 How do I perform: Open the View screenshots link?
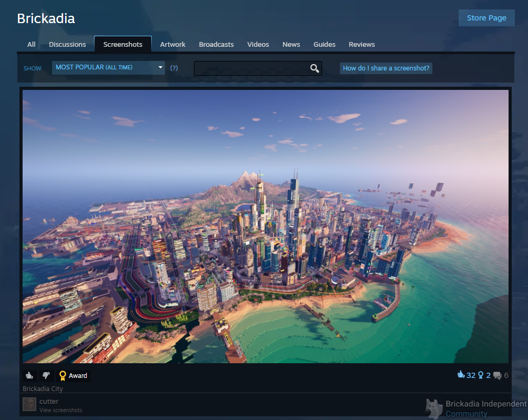point(60,410)
